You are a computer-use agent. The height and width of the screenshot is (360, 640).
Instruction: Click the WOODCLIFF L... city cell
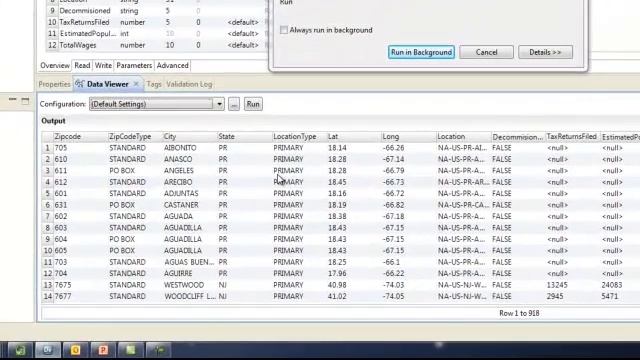tap(190, 296)
